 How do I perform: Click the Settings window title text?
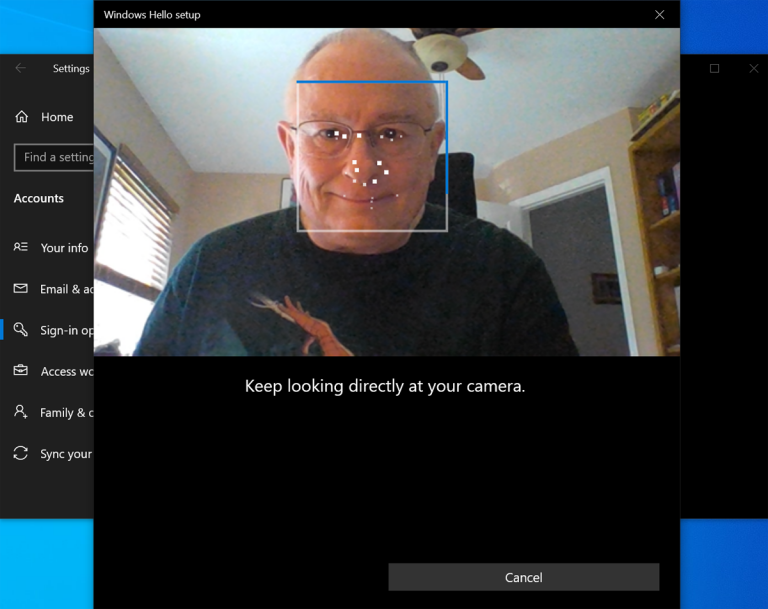pyautogui.click(x=71, y=69)
